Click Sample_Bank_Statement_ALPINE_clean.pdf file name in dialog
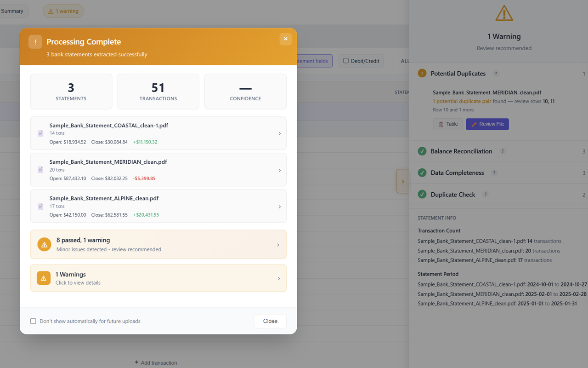Screen dimensions: 588x368 coord(104,198)
